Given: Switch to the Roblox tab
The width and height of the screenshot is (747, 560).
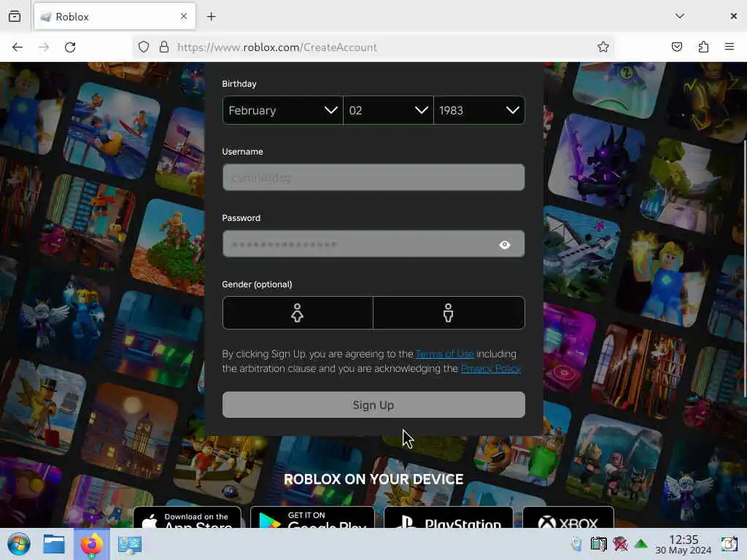Looking at the screenshot, I should click(115, 17).
